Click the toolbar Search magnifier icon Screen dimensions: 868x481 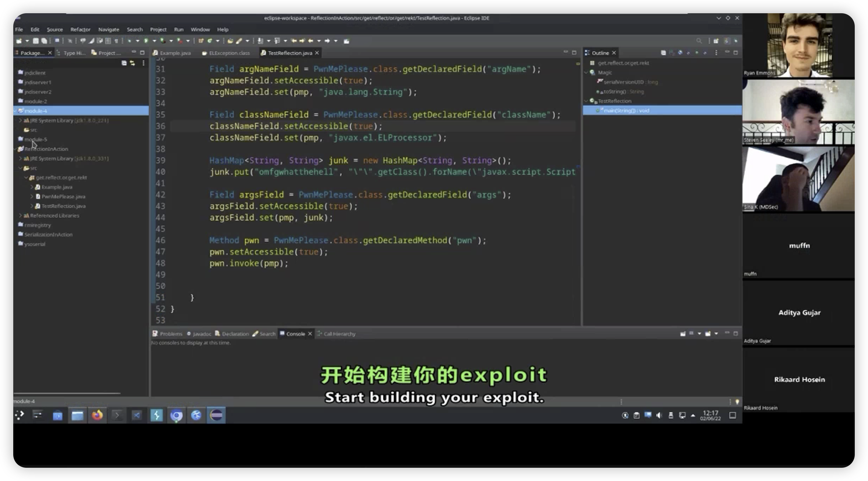(x=699, y=41)
